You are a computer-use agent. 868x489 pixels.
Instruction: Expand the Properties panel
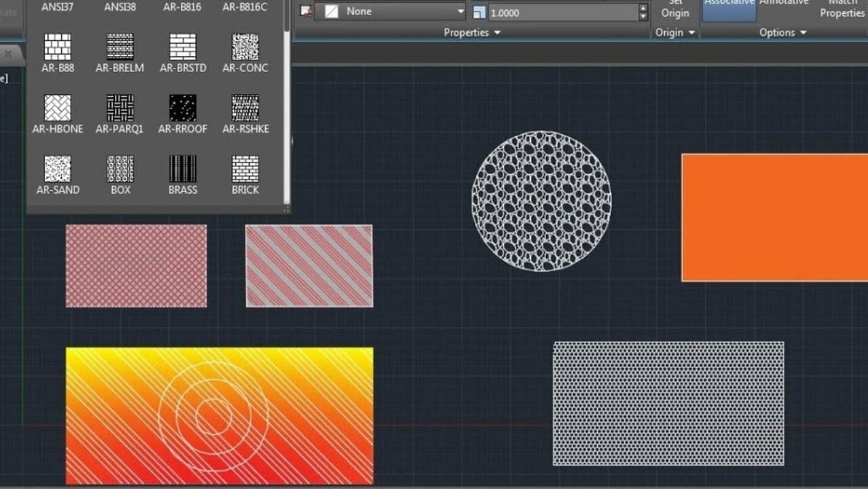[x=472, y=32]
